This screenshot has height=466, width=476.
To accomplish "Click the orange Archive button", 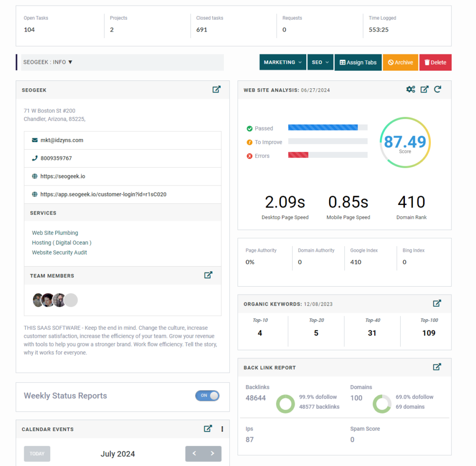I will (400, 62).
